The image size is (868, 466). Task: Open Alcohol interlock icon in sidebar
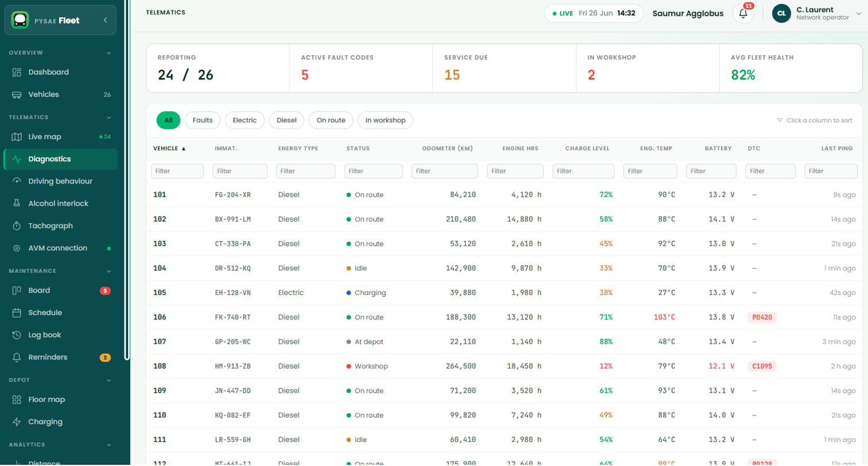(17, 203)
